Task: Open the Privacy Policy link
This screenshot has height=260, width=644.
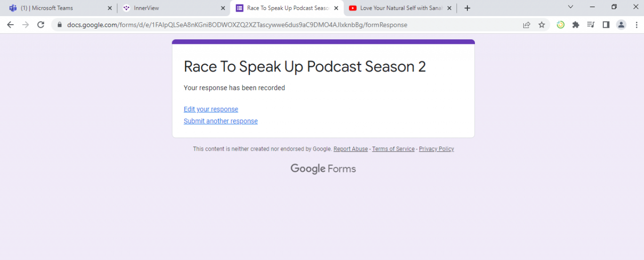Action: 436,149
